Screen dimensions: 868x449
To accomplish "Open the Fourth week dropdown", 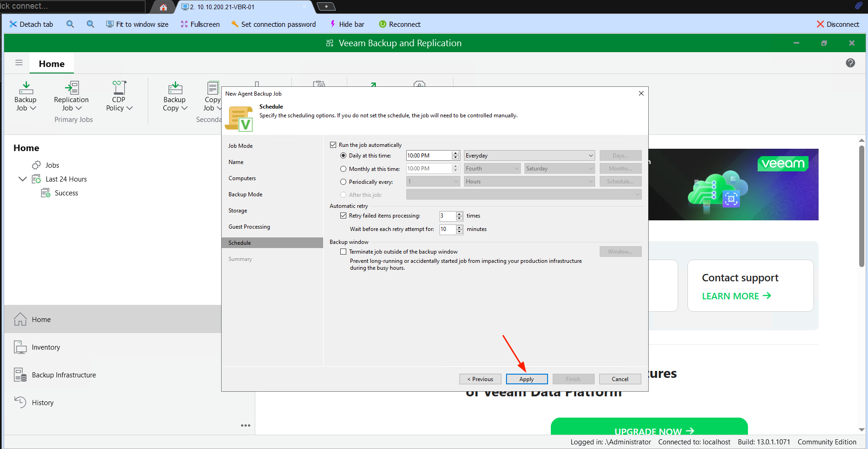I will 492,168.
